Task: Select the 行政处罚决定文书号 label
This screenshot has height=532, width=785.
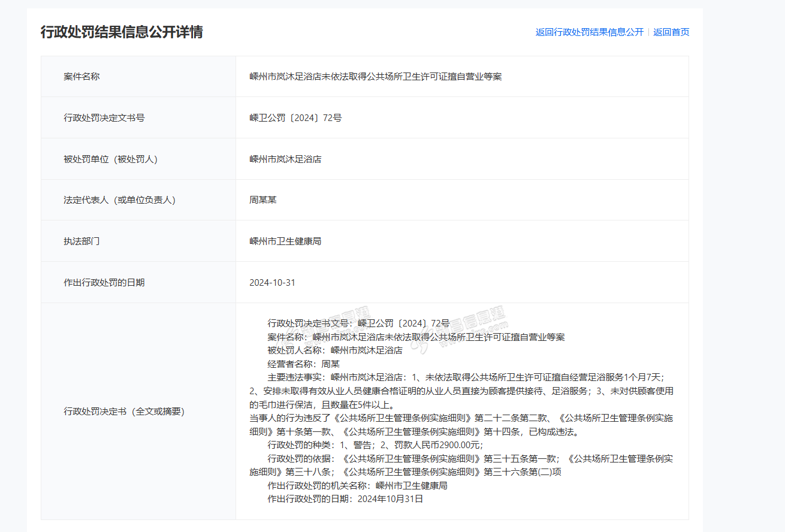Action: pyautogui.click(x=104, y=118)
